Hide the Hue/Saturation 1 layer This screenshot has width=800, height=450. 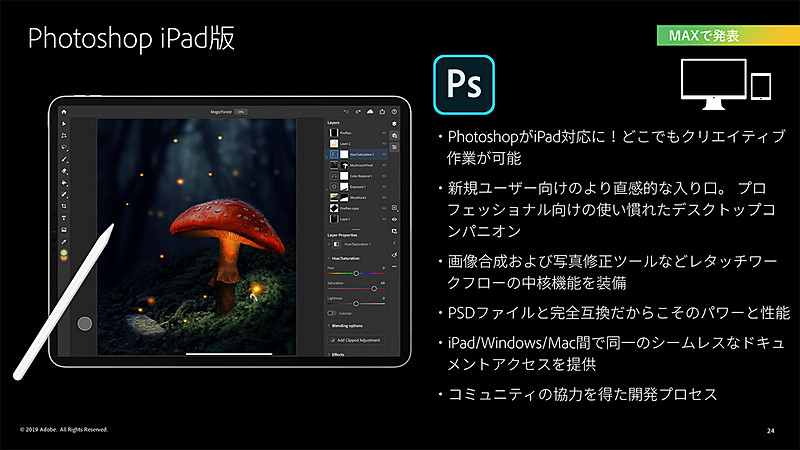pos(384,155)
